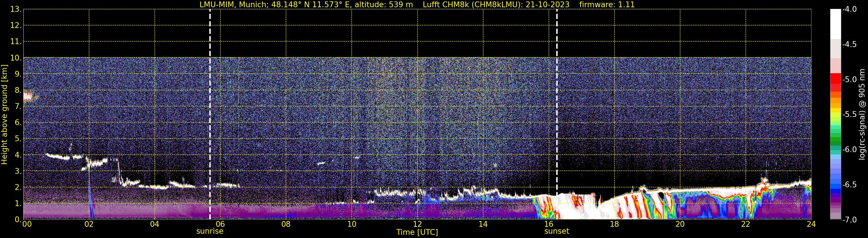Click the '02' tick on the time axis
This screenshot has width=868, height=238.
89,224
